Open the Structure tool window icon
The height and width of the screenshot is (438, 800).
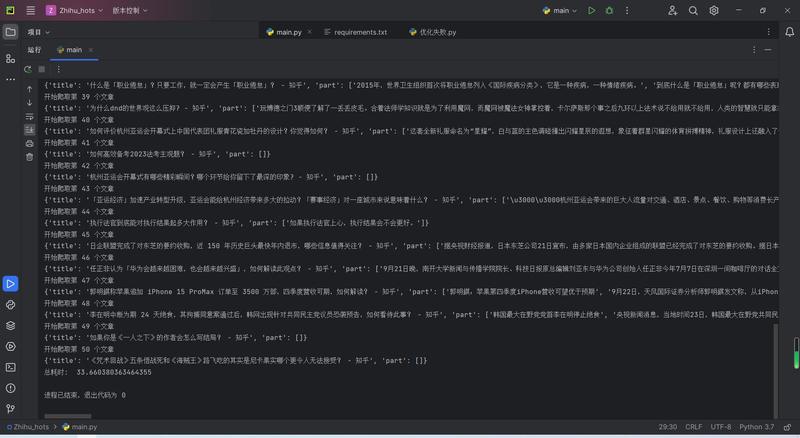click(x=10, y=59)
